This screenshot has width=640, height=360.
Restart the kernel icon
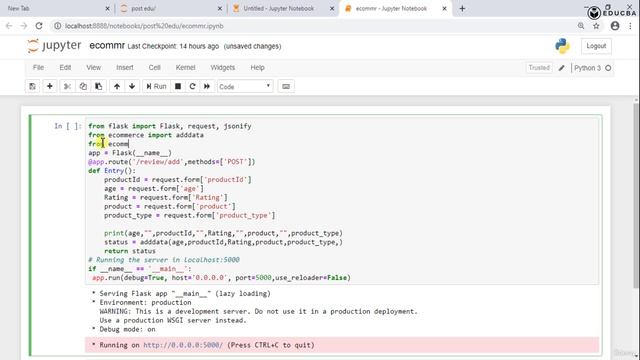tap(193, 87)
